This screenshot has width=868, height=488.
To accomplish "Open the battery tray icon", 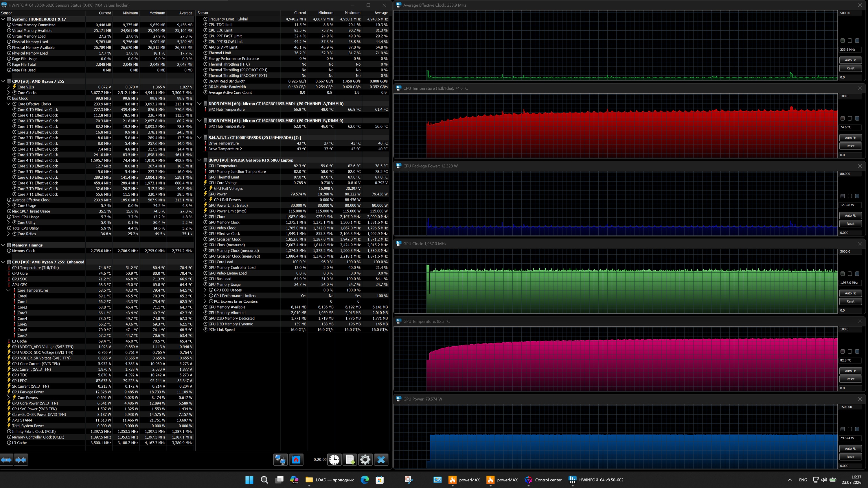I will 833,480.
